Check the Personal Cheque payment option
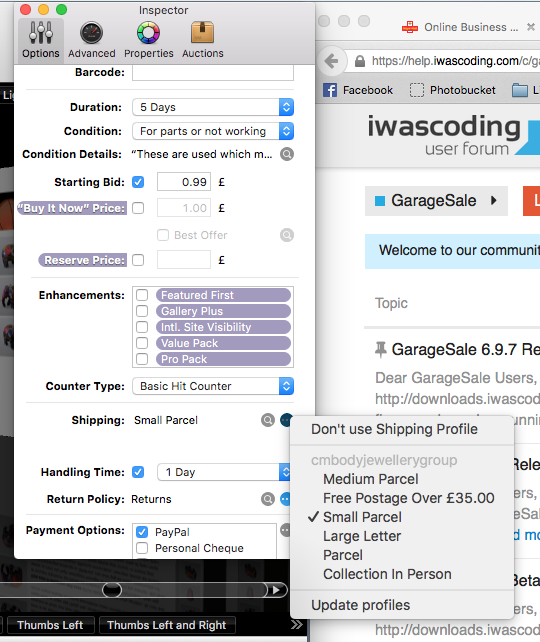The width and height of the screenshot is (540, 642). click(x=142, y=548)
